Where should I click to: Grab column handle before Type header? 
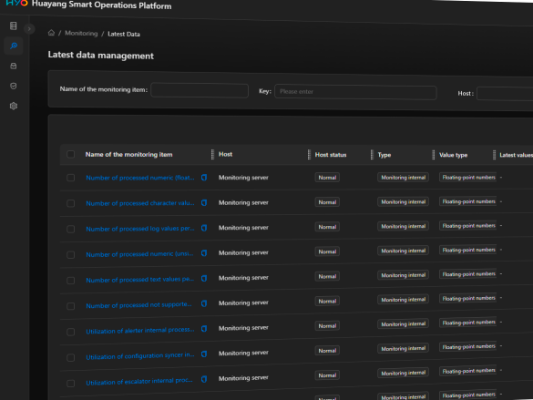click(372, 155)
